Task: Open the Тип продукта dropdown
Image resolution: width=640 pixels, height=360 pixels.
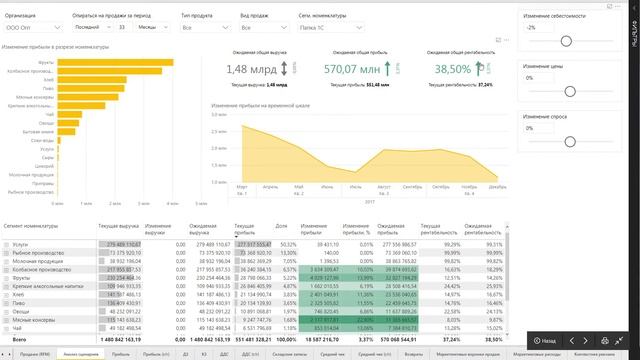Action: coord(206,28)
